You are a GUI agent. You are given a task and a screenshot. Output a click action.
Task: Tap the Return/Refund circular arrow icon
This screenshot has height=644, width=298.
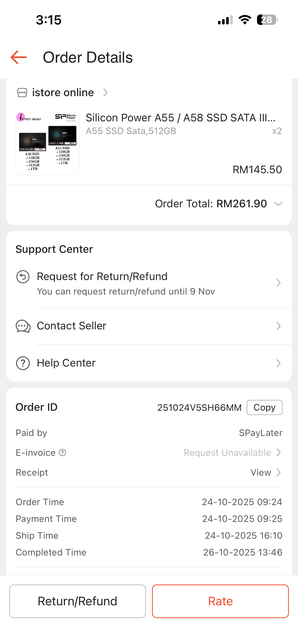[23, 277]
